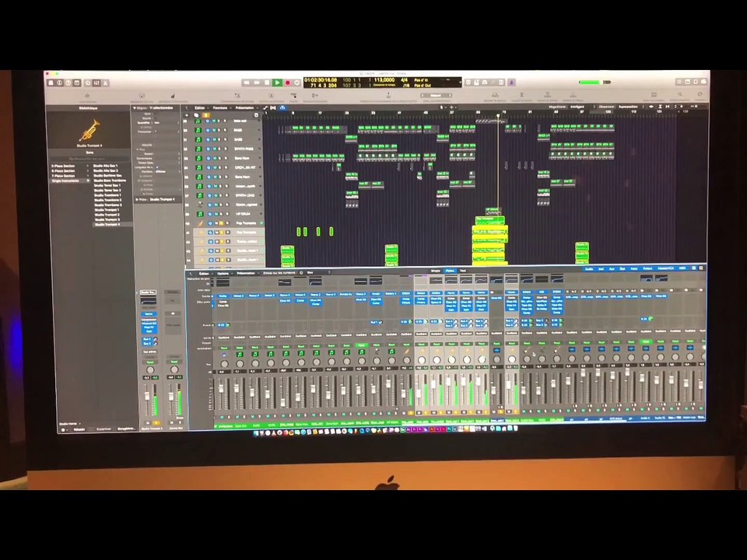
Task: Select Studio Alto Sax 1 patch
Action: (x=106, y=166)
